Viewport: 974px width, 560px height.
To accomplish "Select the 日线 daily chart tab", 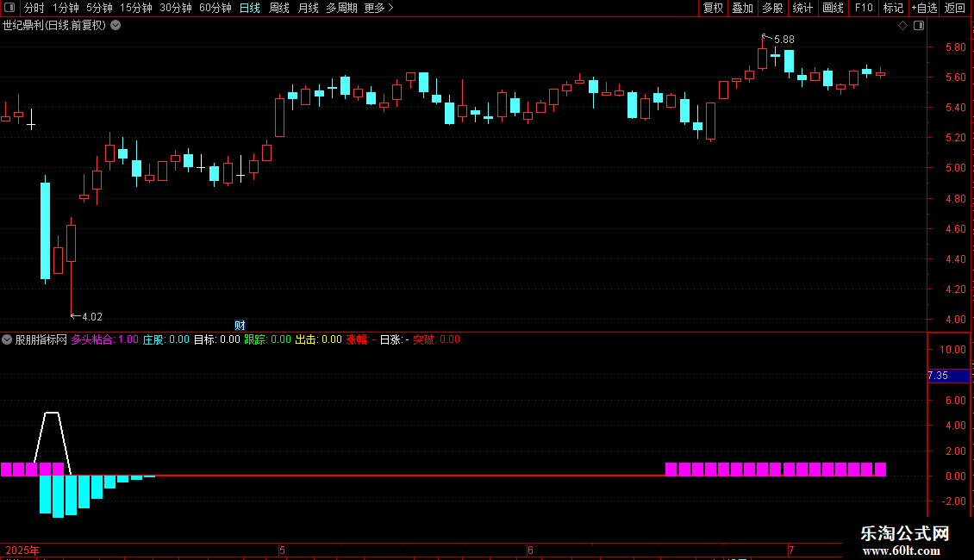I will coord(250,8).
